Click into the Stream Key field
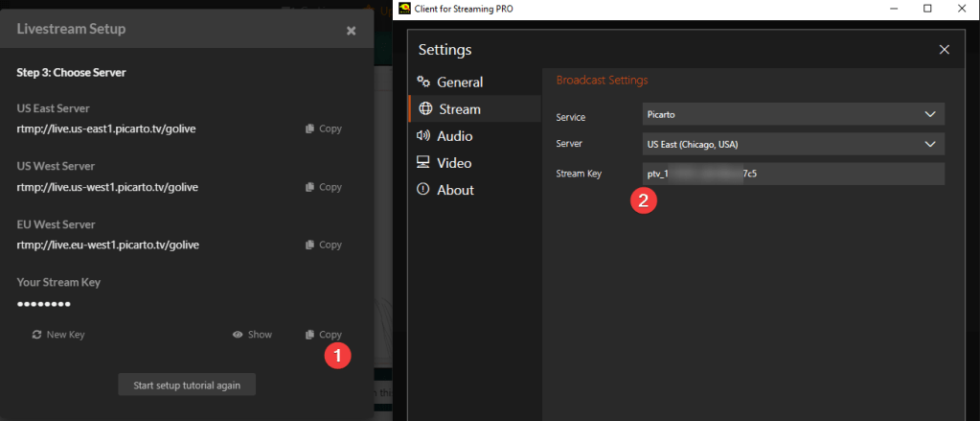Screen dimensions: 980x421 793,174
